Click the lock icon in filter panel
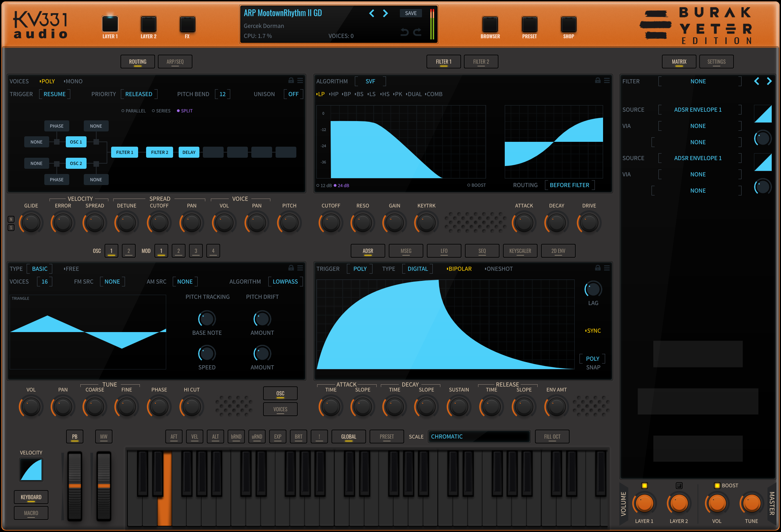Image resolution: width=781 pixels, height=532 pixels. click(x=598, y=81)
